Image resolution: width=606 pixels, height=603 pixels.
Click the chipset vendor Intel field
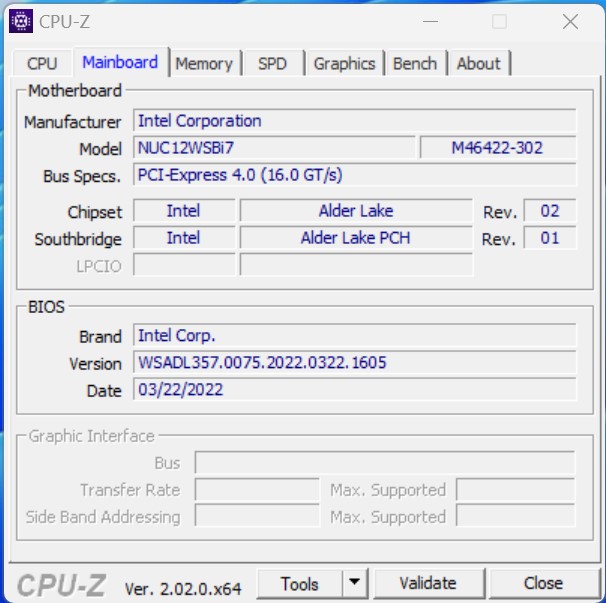click(x=184, y=211)
